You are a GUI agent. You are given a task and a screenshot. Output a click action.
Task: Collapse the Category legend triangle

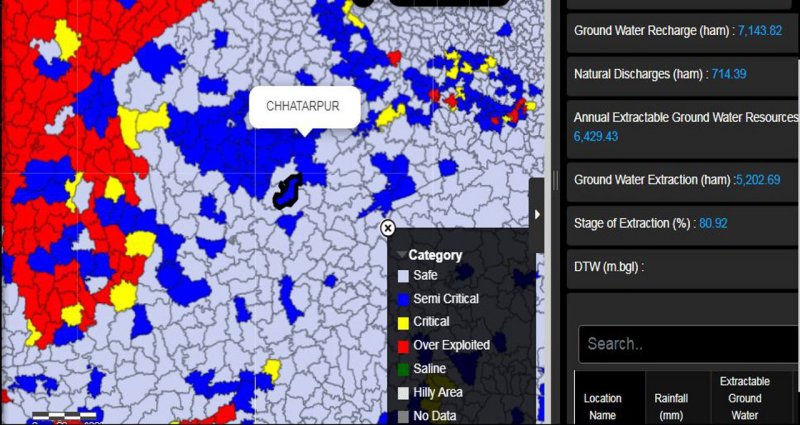point(402,255)
